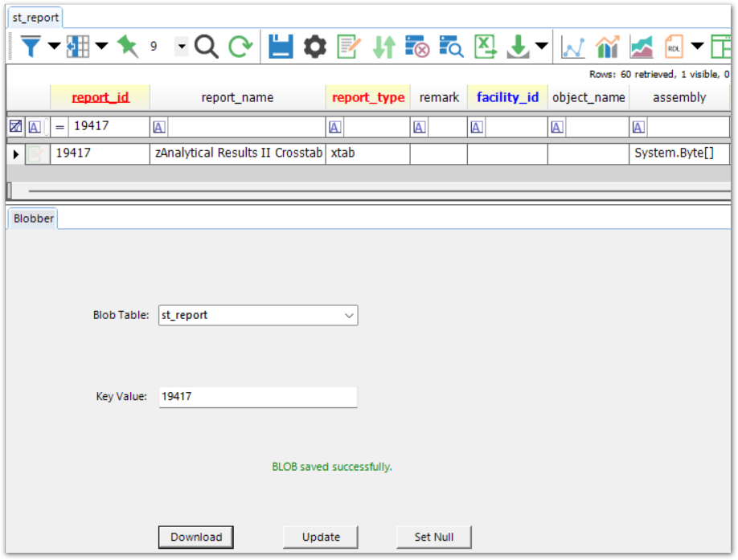Click the line chart icon
738x560 pixels.
572,47
